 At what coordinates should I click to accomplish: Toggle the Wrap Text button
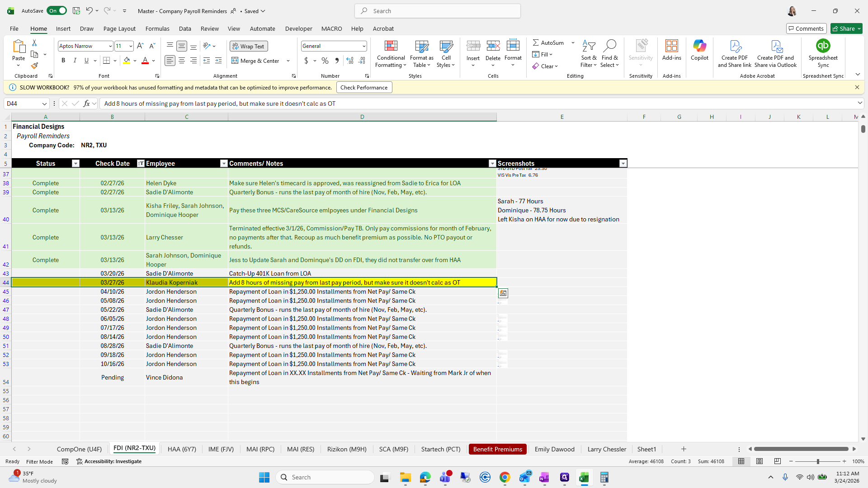pyautogui.click(x=249, y=46)
